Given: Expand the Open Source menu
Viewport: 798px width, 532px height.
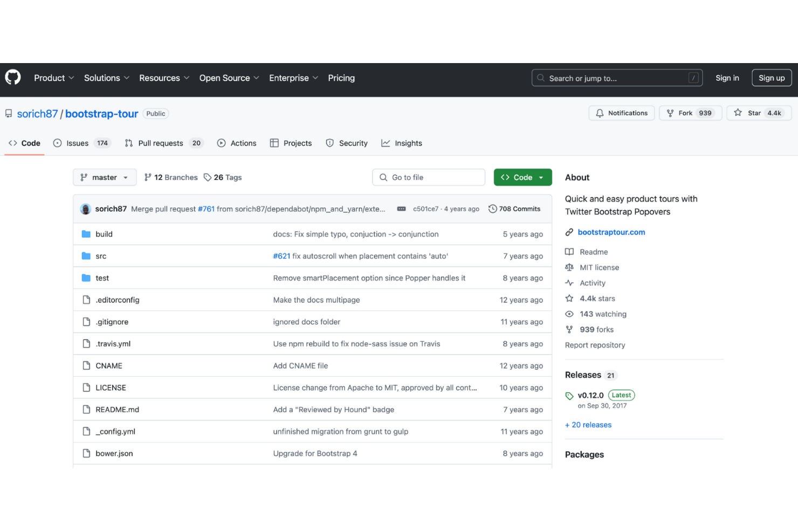Looking at the screenshot, I should tap(229, 78).
